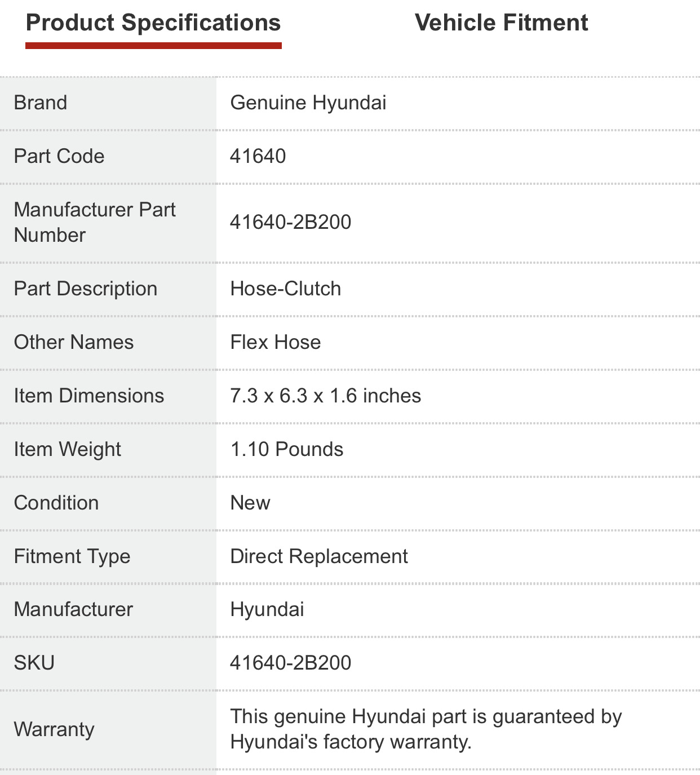Click the Manufacturer Part Number label
Viewport: 700px width, 775px height.
click(95, 222)
